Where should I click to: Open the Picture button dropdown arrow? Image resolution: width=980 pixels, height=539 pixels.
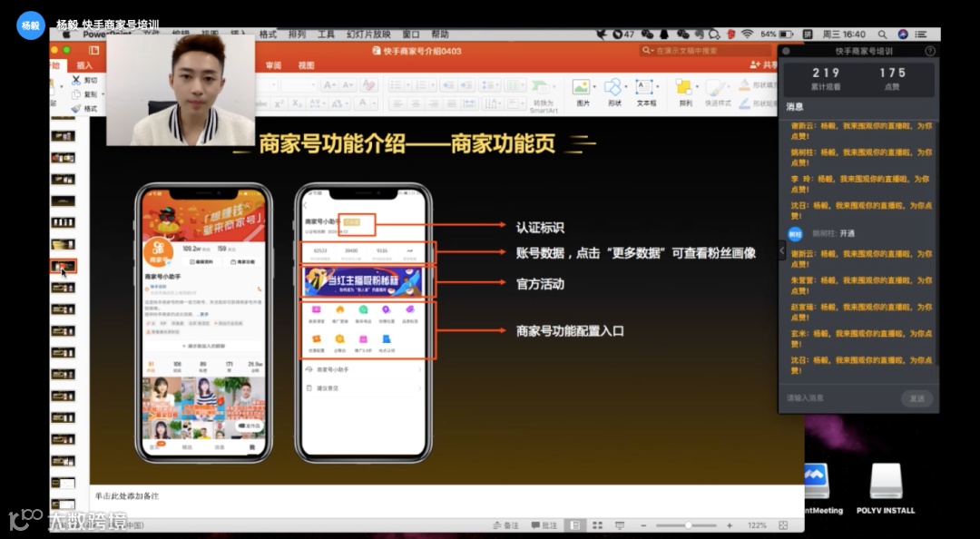click(593, 87)
